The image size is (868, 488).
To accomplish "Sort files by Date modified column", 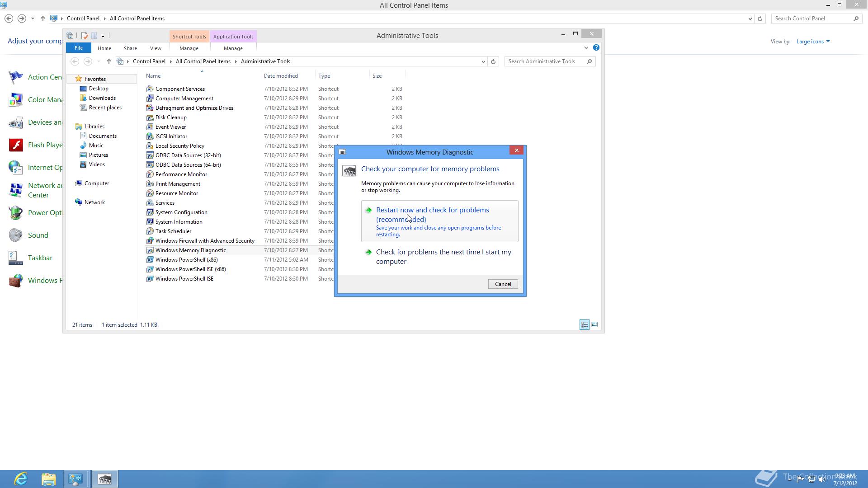I will tap(288, 76).
